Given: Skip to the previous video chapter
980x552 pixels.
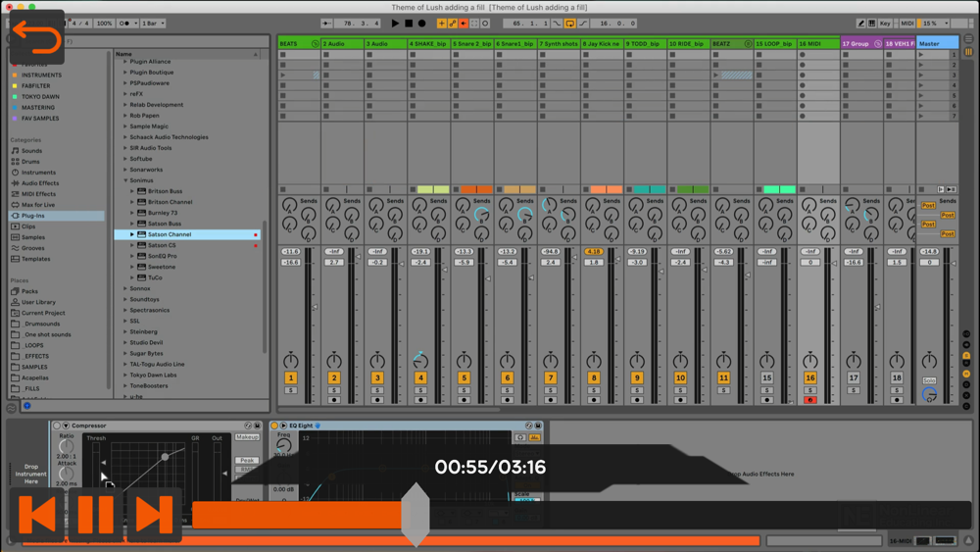Looking at the screenshot, I should pyautogui.click(x=36, y=515).
